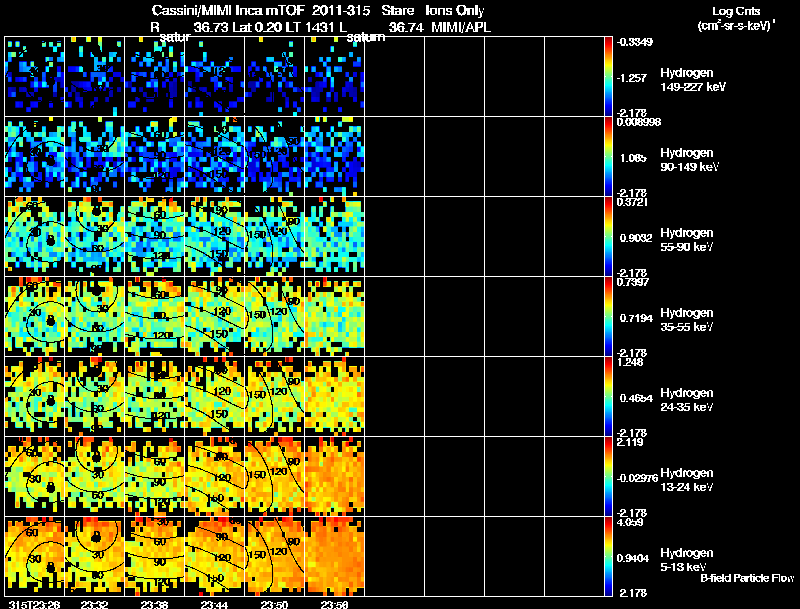Screen dimensions: 800x609
Task: Click the 23:56 time label
Action: click(334, 604)
